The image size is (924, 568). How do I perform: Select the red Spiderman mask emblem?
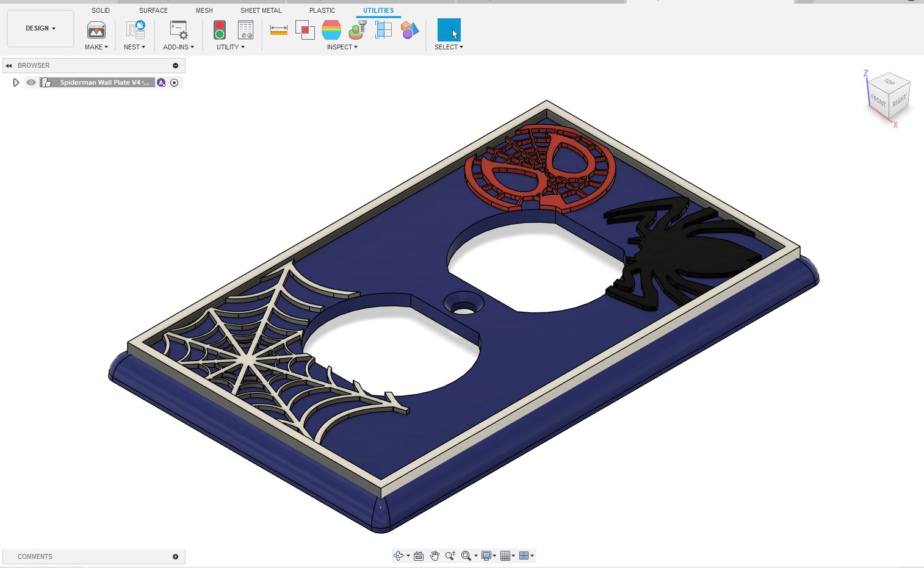point(540,168)
